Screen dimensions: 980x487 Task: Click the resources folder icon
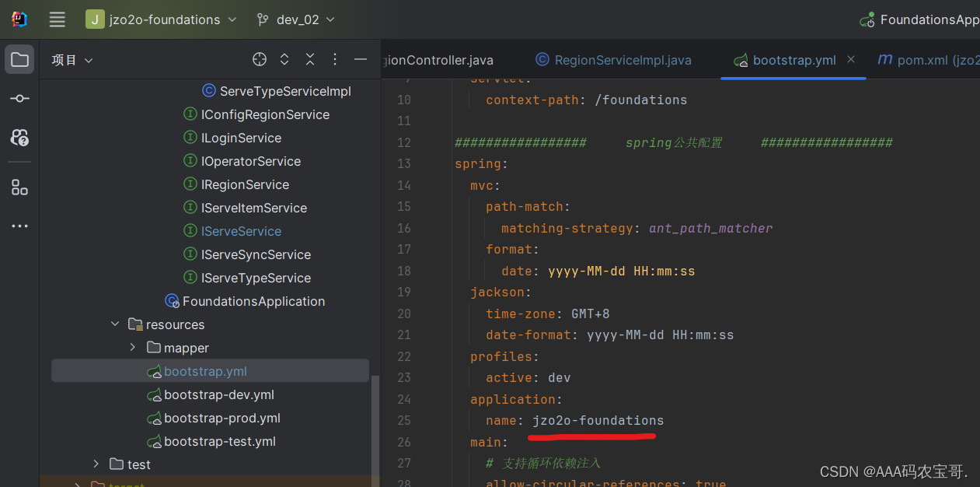coord(135,324)
